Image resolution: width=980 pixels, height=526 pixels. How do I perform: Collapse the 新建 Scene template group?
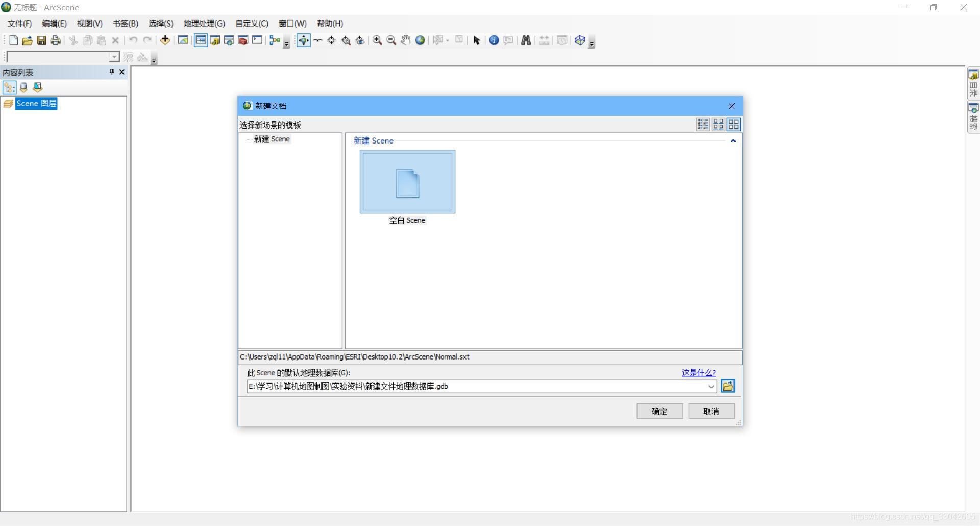coord(733,141)
